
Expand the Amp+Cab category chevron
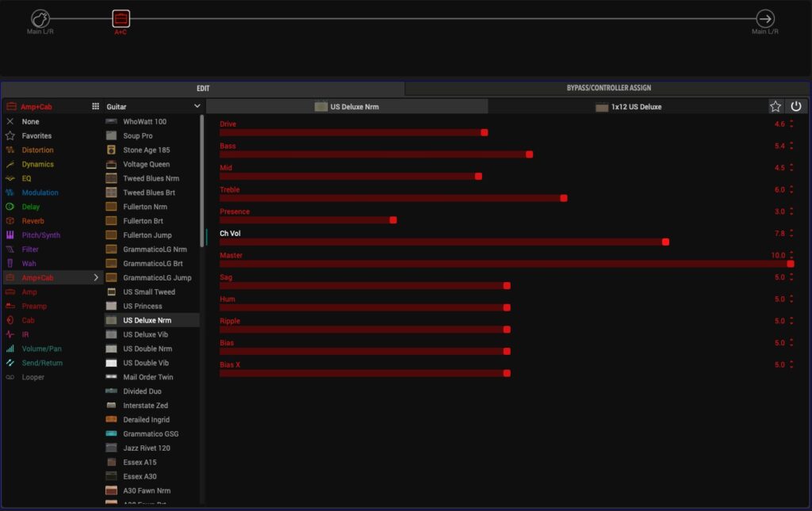96,278
